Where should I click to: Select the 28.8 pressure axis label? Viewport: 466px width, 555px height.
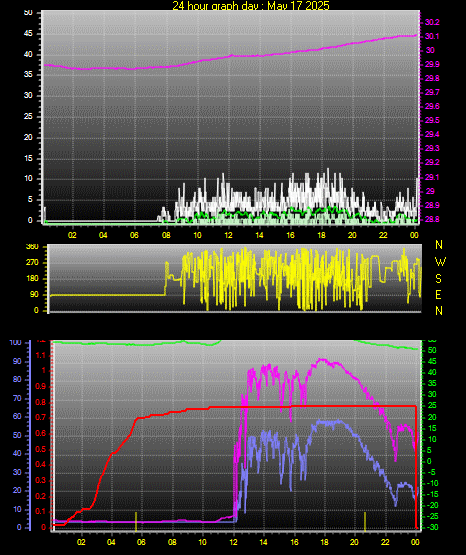click(432, 219)
